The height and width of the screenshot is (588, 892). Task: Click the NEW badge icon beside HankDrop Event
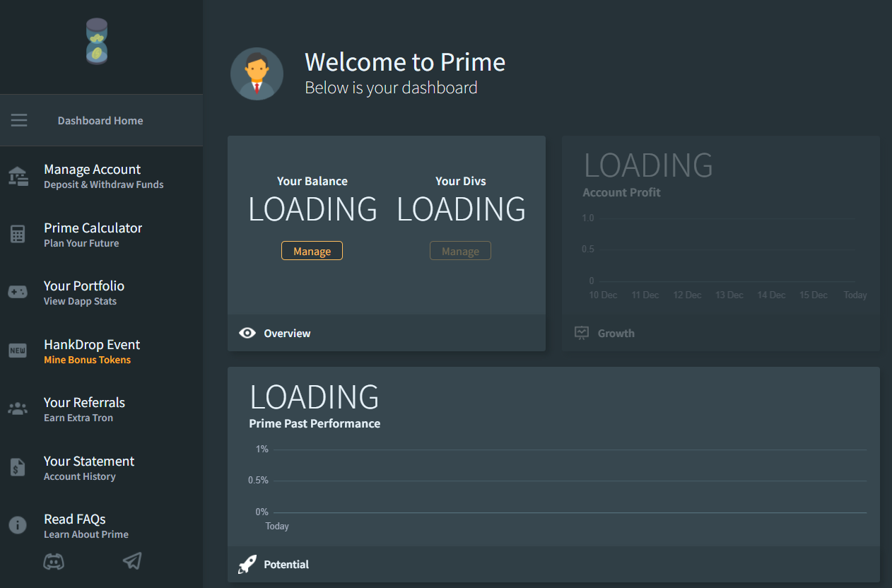[18, 351]
